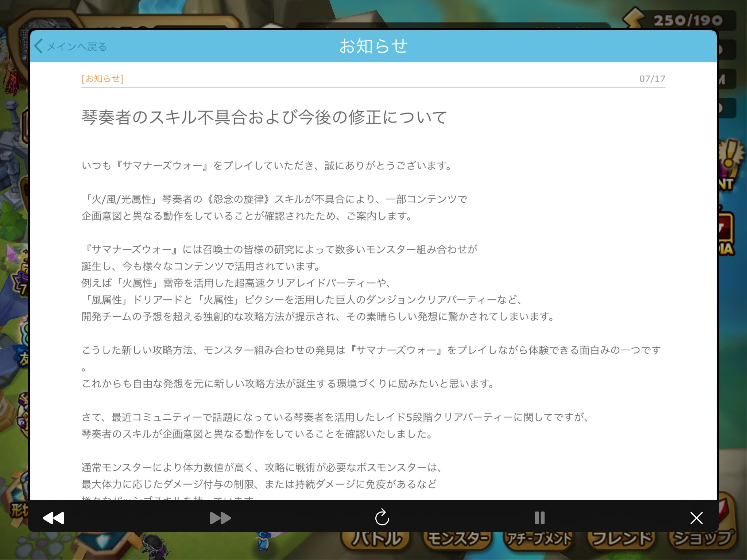The width and height of the screenshot is (747, 560).
Task: Click the お知らせ header title
Action: coord(373,46)
